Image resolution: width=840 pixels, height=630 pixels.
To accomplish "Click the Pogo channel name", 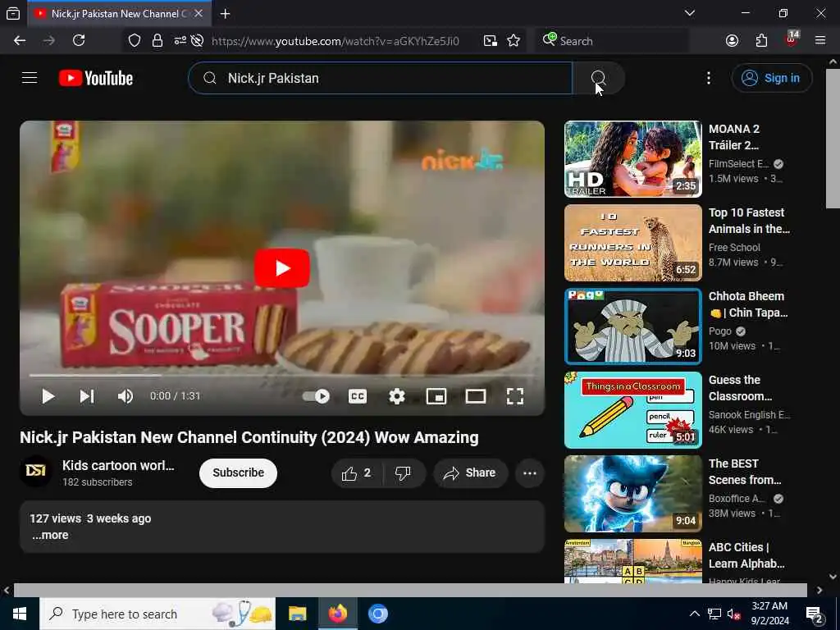I will [719, 331].
